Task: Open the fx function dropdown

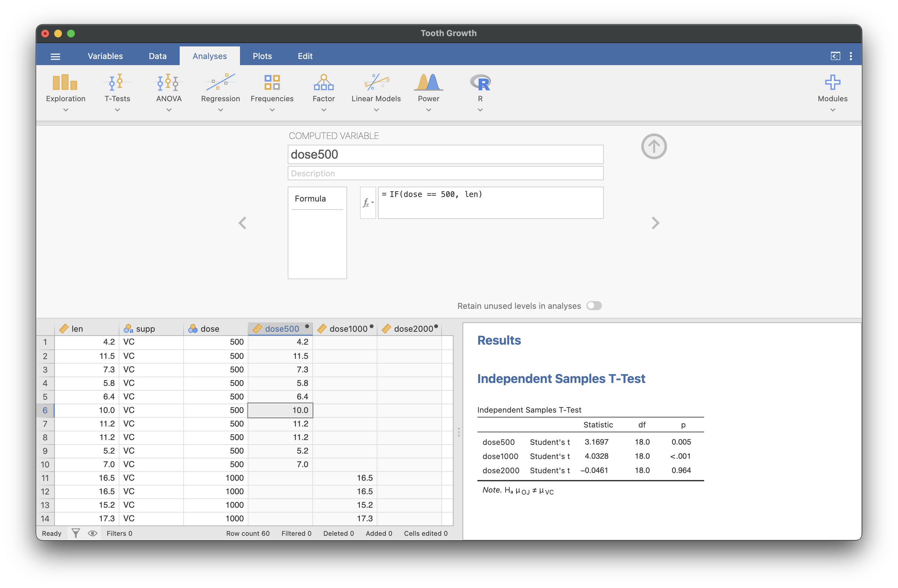Action: click(x=367, y=203)
